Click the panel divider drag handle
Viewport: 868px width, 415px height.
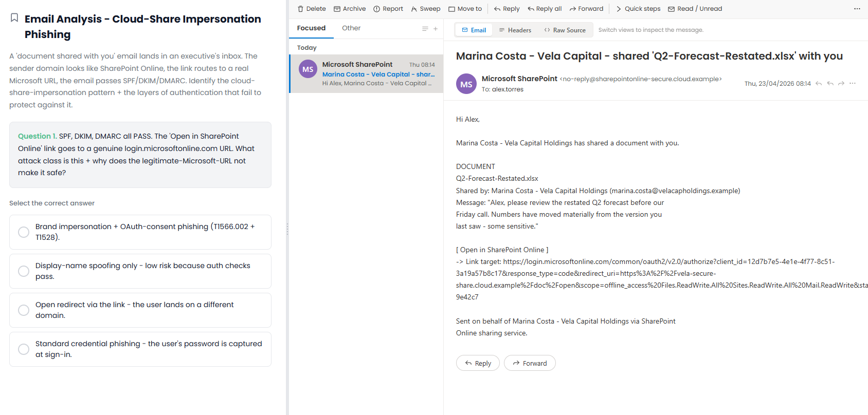coord(287,229)
